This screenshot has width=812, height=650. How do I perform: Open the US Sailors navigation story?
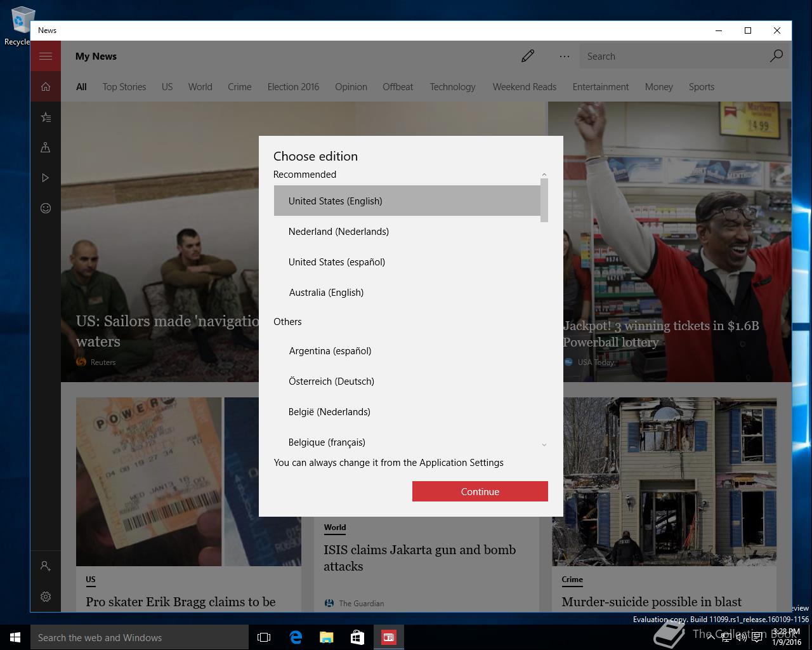click(x=167, y=331)
